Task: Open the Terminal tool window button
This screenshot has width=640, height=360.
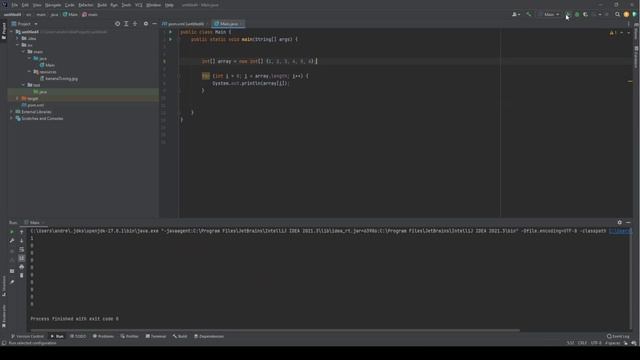Action: click(156, 336)
